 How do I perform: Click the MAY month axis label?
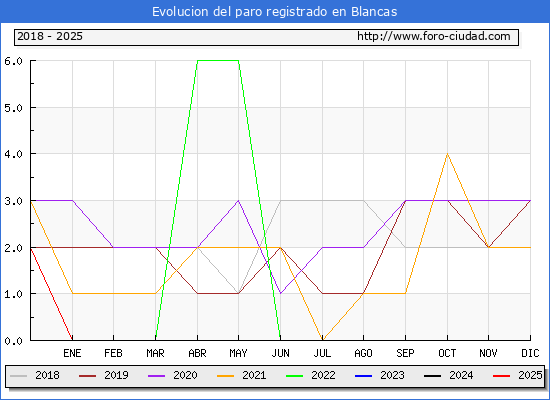[239, 353]
